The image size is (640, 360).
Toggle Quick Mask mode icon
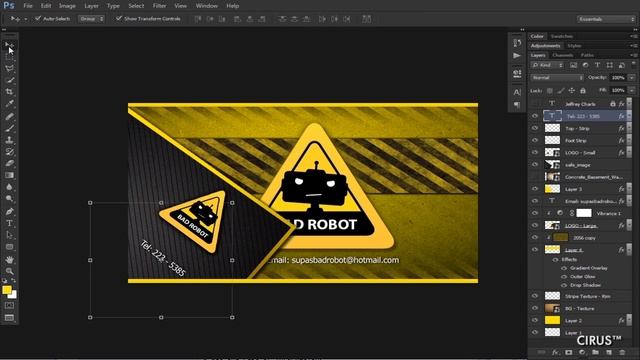[9, 306]
